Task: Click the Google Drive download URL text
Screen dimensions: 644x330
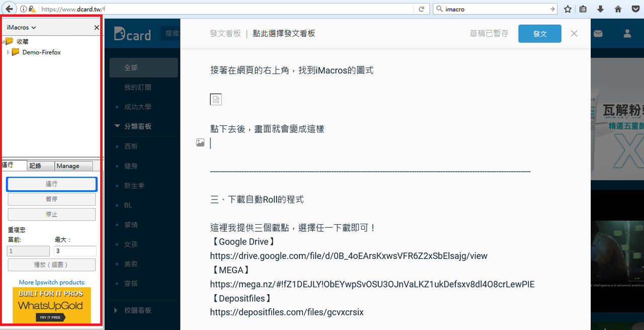Action: (x=349, y=256)
